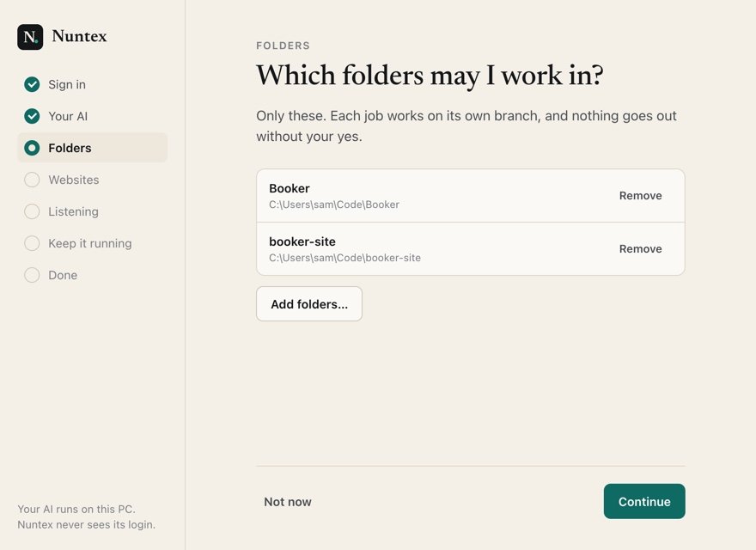Skip this step with Not now

[287, 502]
